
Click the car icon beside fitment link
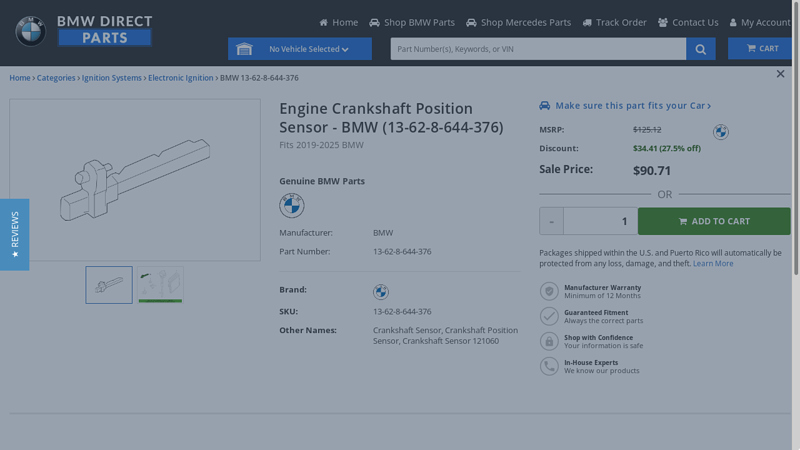pyautogui.click(x=544, y=106)
